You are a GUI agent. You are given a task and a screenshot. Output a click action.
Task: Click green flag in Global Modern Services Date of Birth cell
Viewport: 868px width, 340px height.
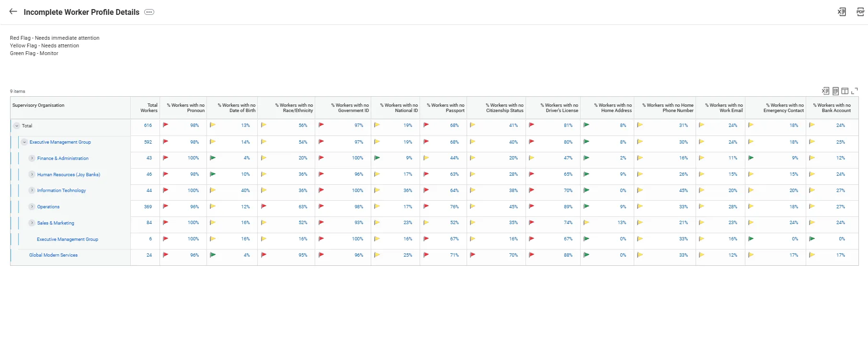(x=213, y=255)
